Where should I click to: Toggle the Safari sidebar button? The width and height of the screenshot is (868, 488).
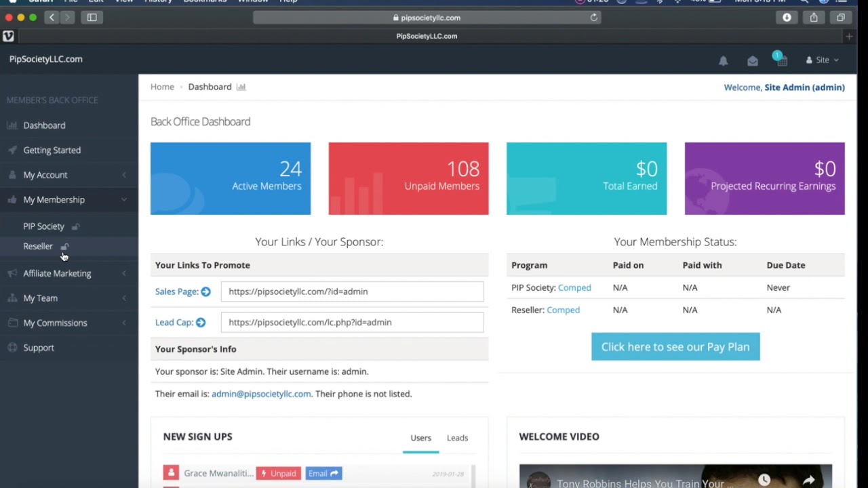pos(92,18)
